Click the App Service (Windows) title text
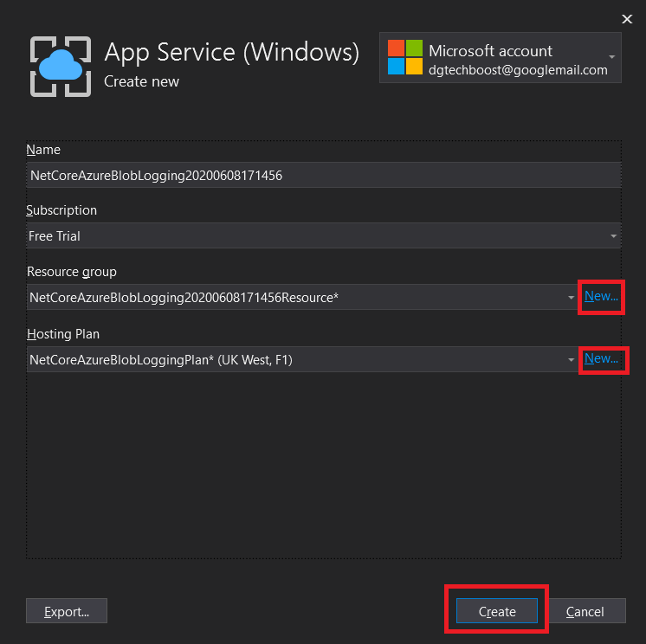This screenshot has width=646, height=644. pos(231,53)
